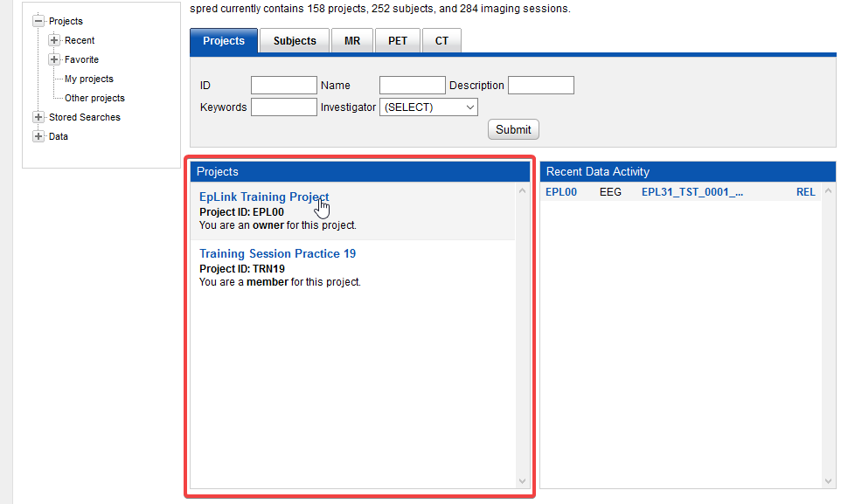This screenshot has height=504, width=848.
Task: Expand the Data tree node
Action: click(38, 136)
